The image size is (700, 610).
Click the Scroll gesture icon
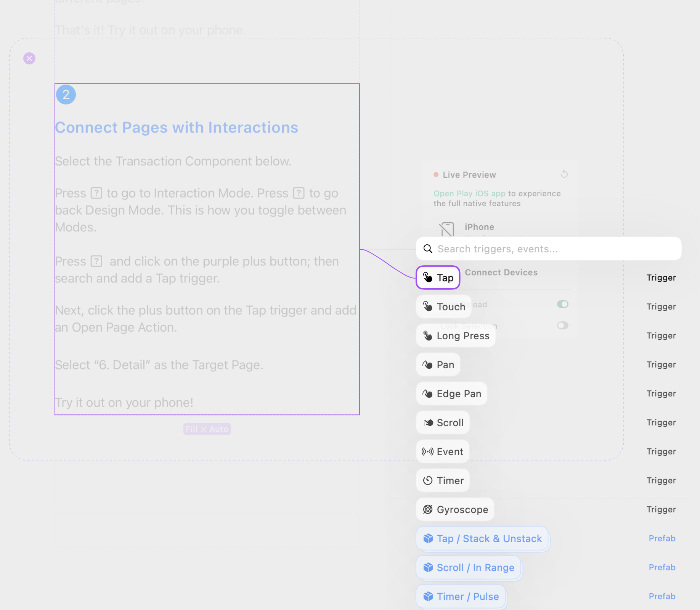tap(428, 422)
